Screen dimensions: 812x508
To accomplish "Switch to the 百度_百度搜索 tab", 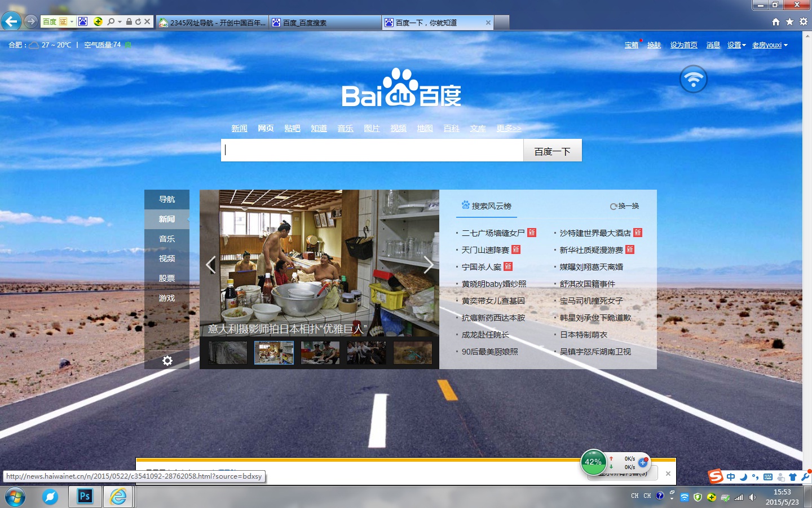I will pyautogui.click(x=325, y=23).
